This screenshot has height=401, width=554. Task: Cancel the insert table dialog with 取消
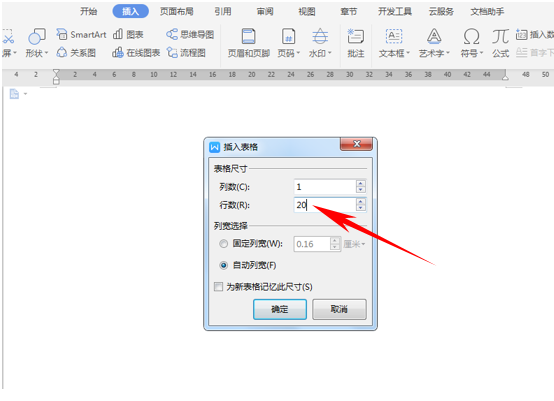point(339,309)
